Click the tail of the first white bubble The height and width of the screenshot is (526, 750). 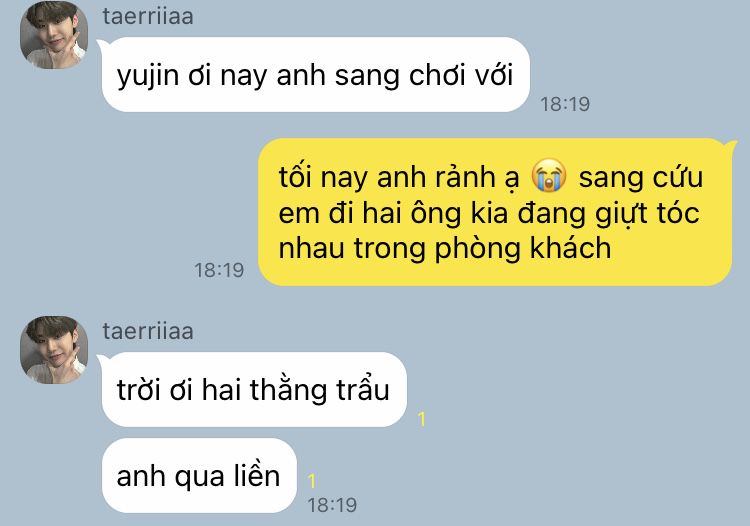(102, 44)
